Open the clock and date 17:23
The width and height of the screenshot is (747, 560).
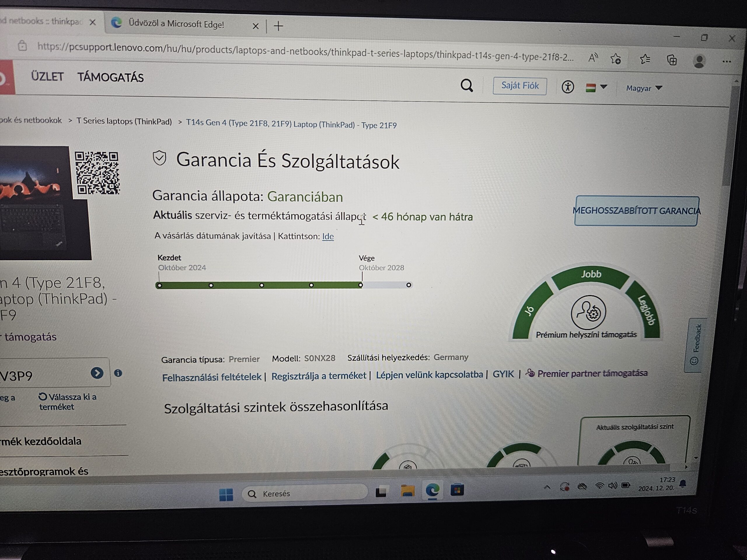[656, 484]
